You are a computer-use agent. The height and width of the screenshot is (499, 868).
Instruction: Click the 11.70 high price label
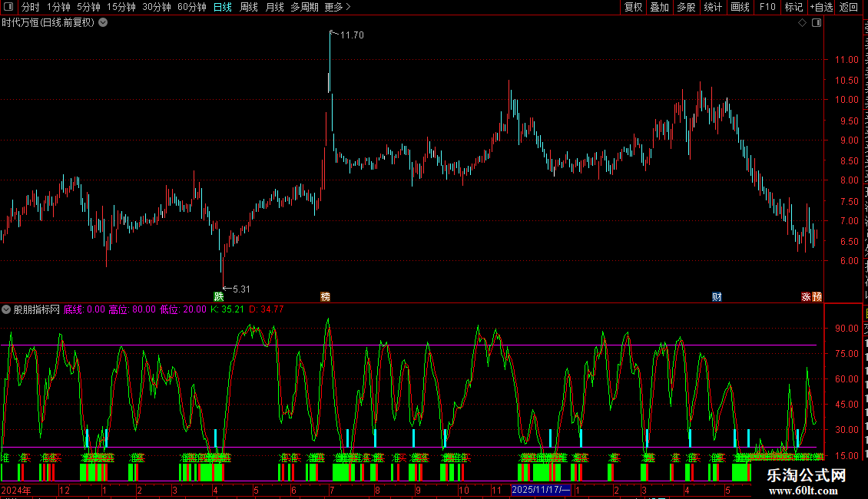[352, 35]
